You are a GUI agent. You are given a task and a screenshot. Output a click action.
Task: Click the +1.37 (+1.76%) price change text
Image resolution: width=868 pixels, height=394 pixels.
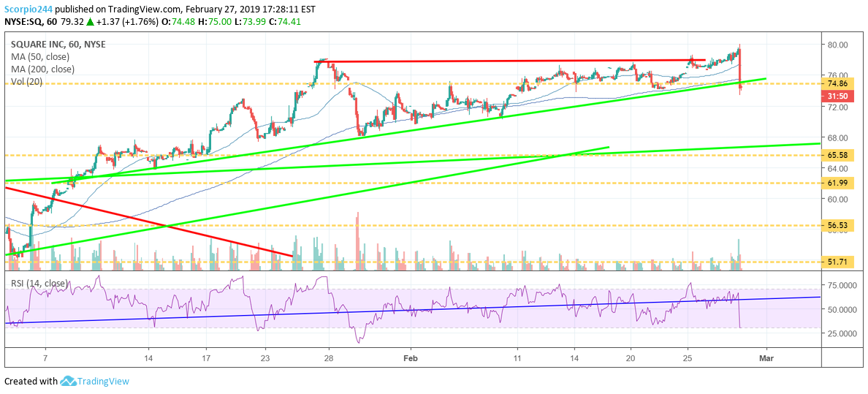[x=128, y=21]
